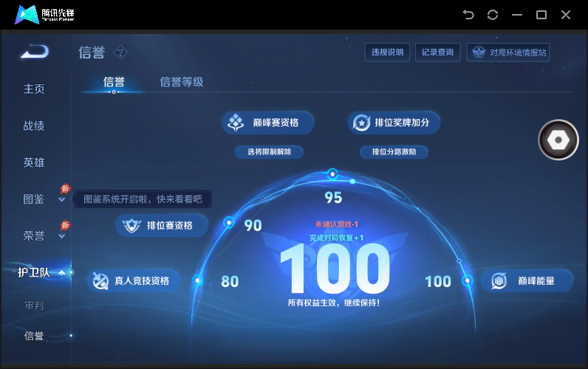Viewport: 588px width, 369px height.
Task: Open the question mark help icon beside 信誉
Action: [x=120, y=53]
